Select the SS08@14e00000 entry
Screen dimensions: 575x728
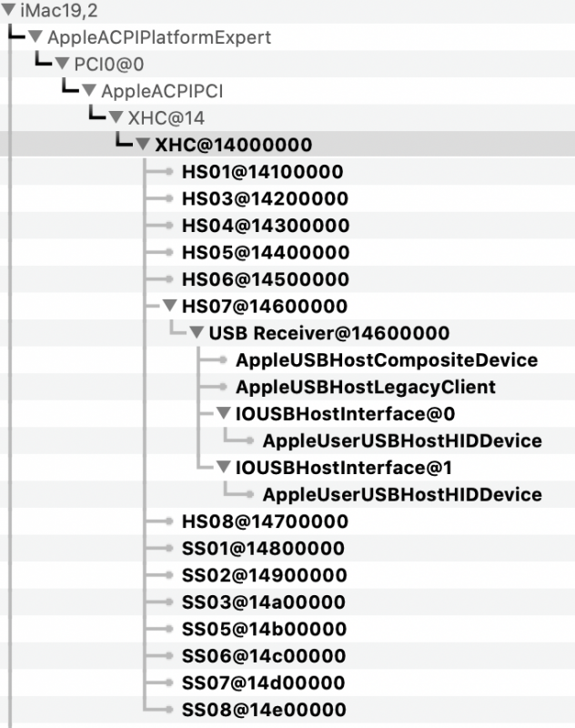click(x=264, y=710)
